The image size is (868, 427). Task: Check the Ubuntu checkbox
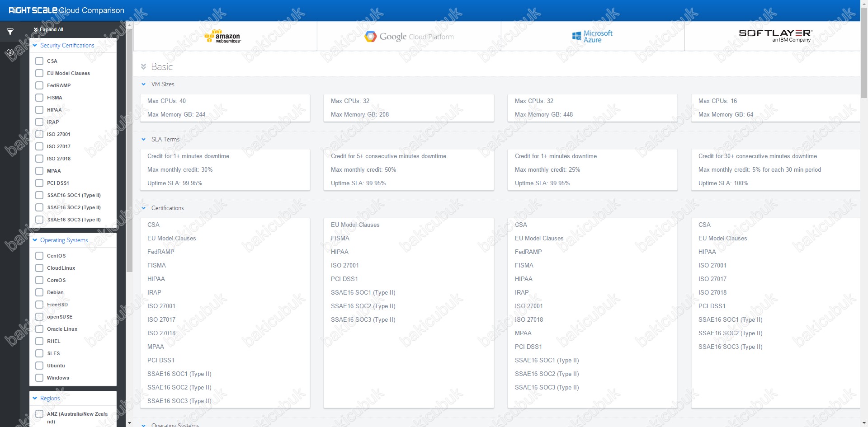[x=39, y=366]
